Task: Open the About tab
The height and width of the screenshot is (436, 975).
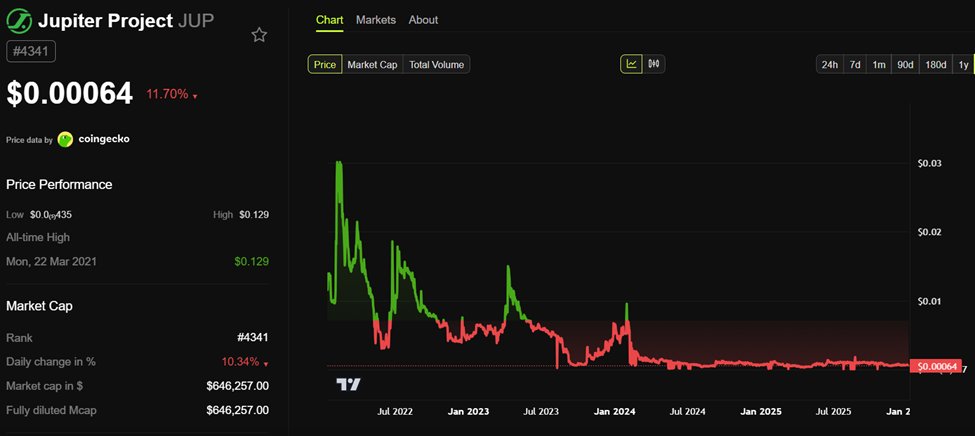Action: point(423,20)
